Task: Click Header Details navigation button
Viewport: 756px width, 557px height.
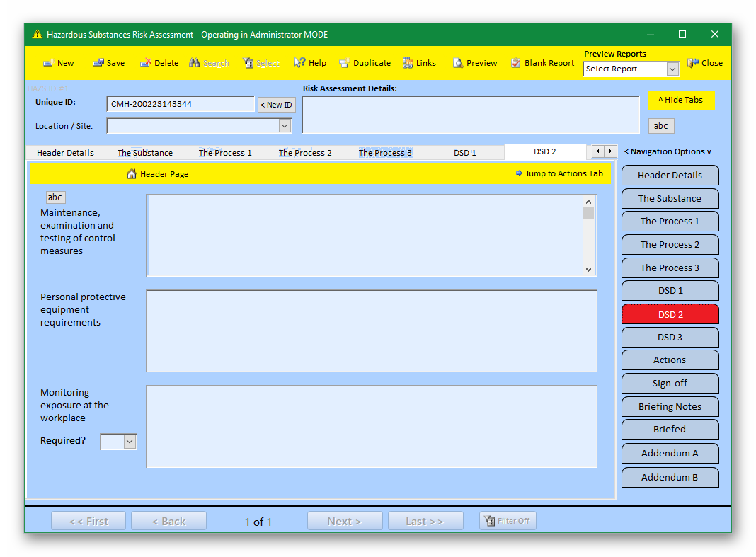Action: click(670, 175)
